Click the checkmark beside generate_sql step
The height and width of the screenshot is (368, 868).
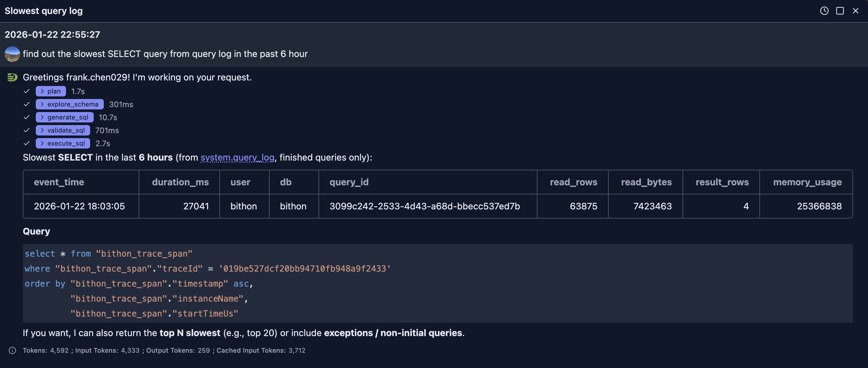click(27, 117)
